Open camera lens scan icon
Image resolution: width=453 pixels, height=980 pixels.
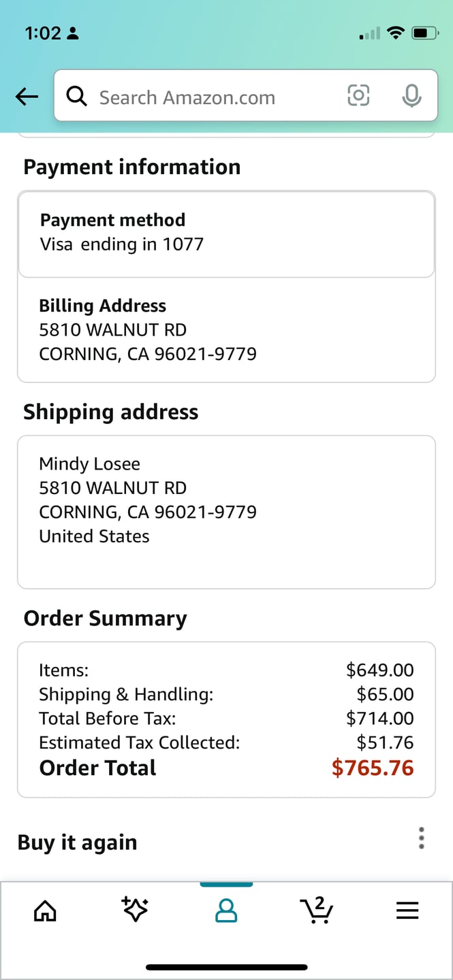click(x=358, y=96)
